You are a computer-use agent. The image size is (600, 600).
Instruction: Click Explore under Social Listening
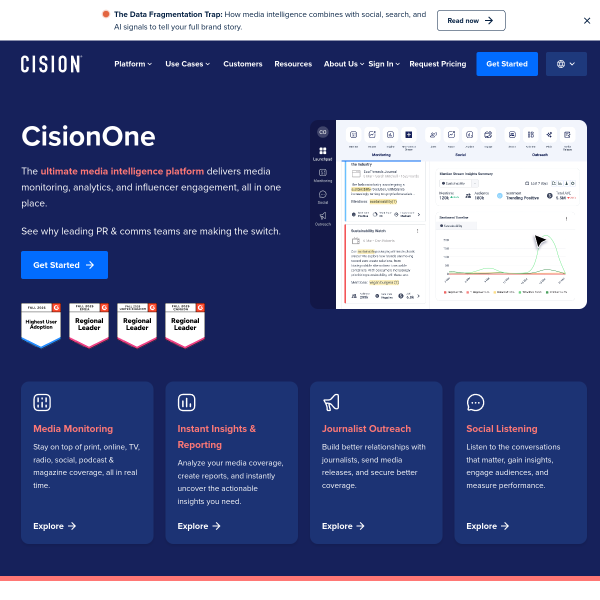click(488, 526)
